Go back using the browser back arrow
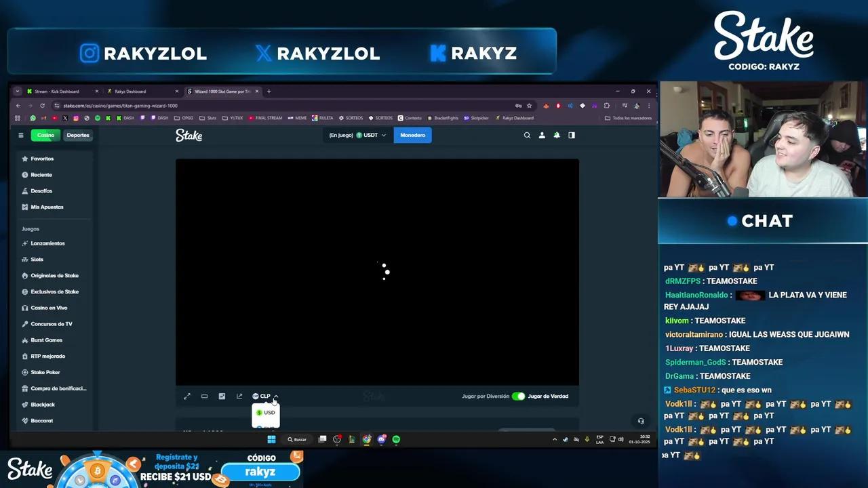The height and width of the screenshot is (488, 868). tap(18, 106)
